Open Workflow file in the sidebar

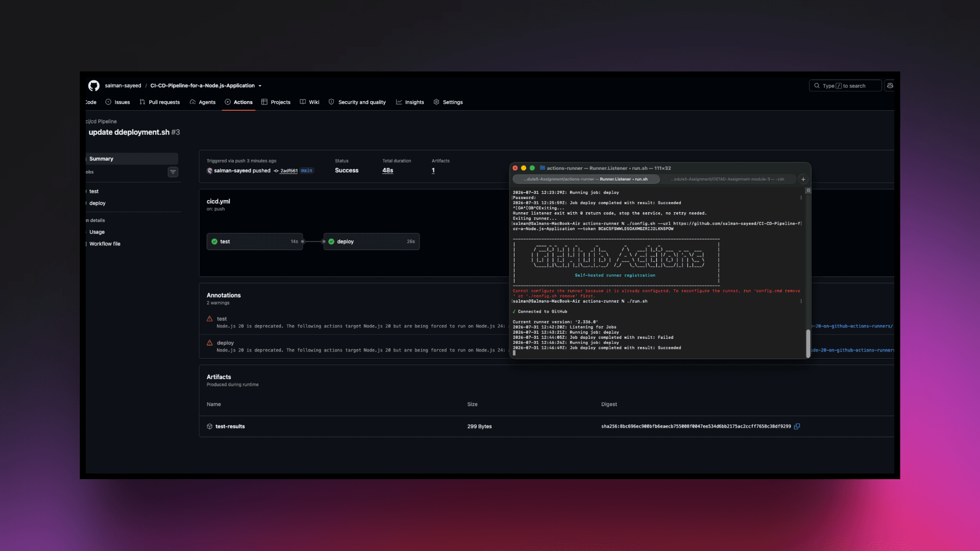tap(105, 244)
